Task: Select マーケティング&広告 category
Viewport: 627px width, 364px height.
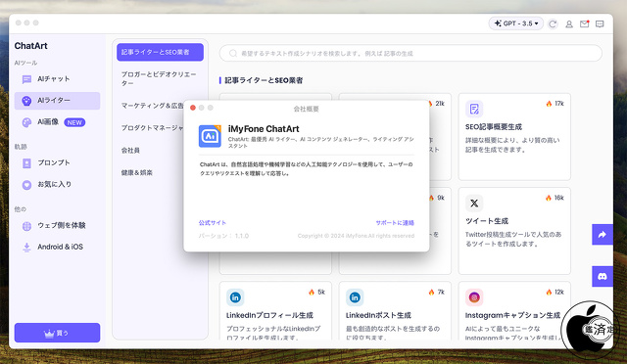Action: (152, 106)
